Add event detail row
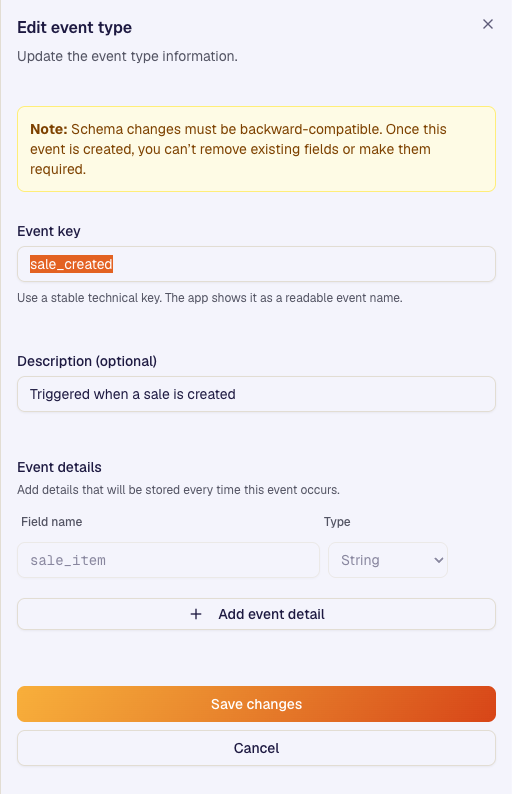Image resolution: width=512 pixels, height=794 pixels. pos(256,614)
